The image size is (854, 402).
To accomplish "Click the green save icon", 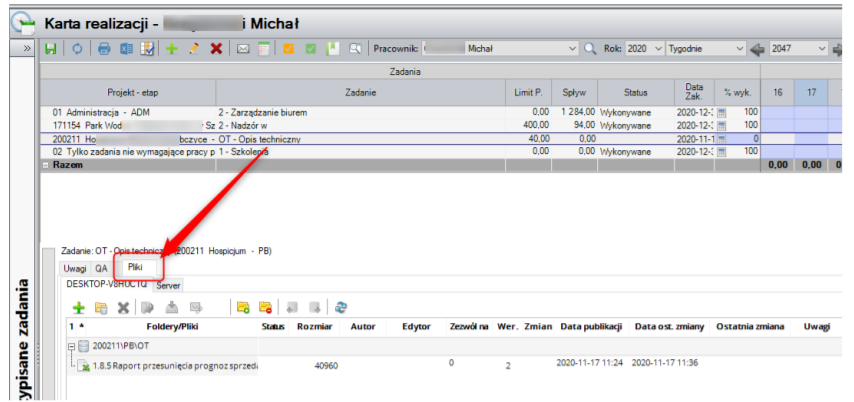I will [x=51, y=48].
